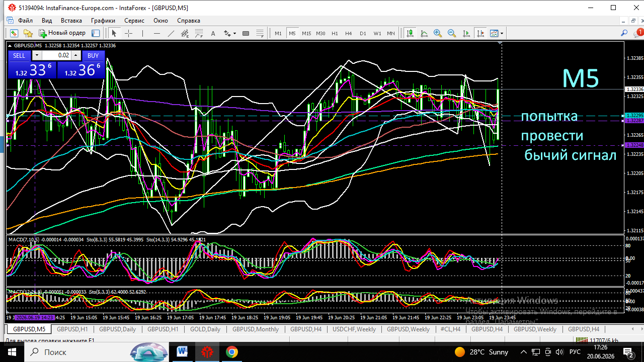Zoom out of the chart
Viewport: 644px width, 362px height.
452,33
